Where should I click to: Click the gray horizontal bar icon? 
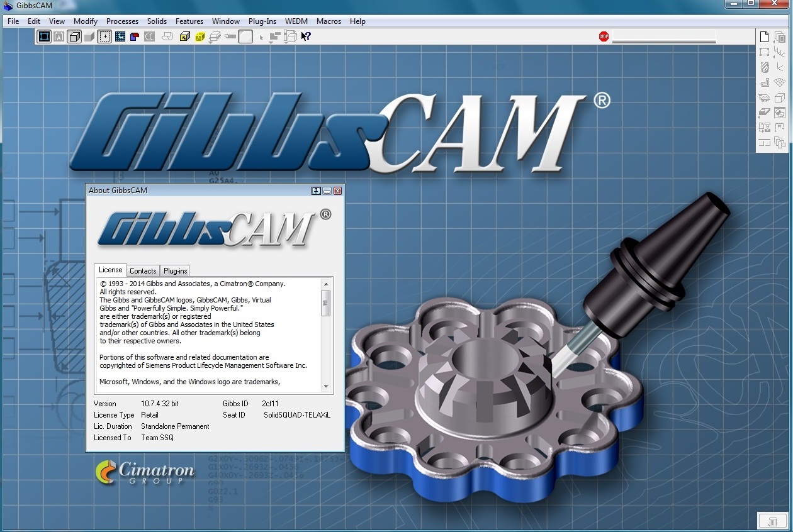click(230, 36)
